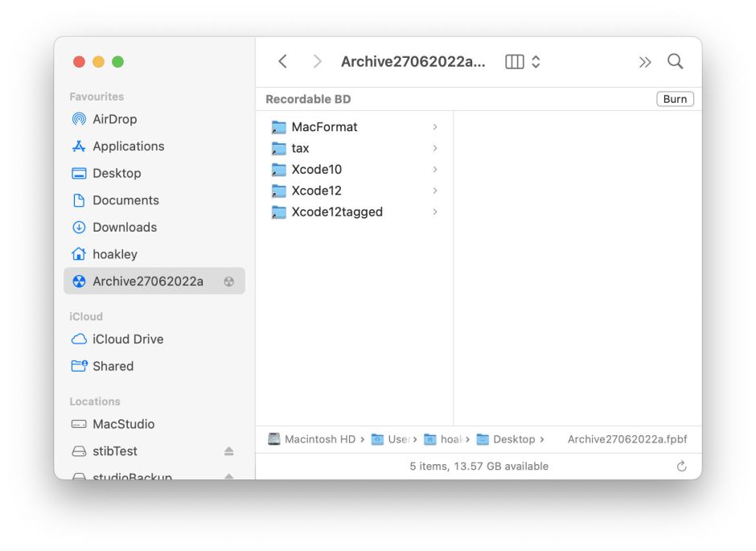
Task: Expand Xcode12tagged folder chevron
Action: tap(435, 212)
